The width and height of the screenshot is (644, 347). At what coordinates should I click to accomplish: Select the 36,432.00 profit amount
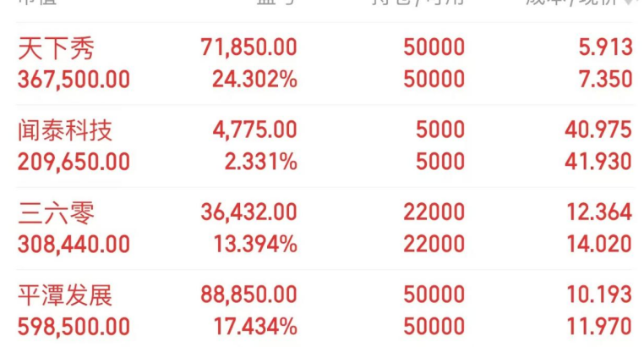click(248, 212)
